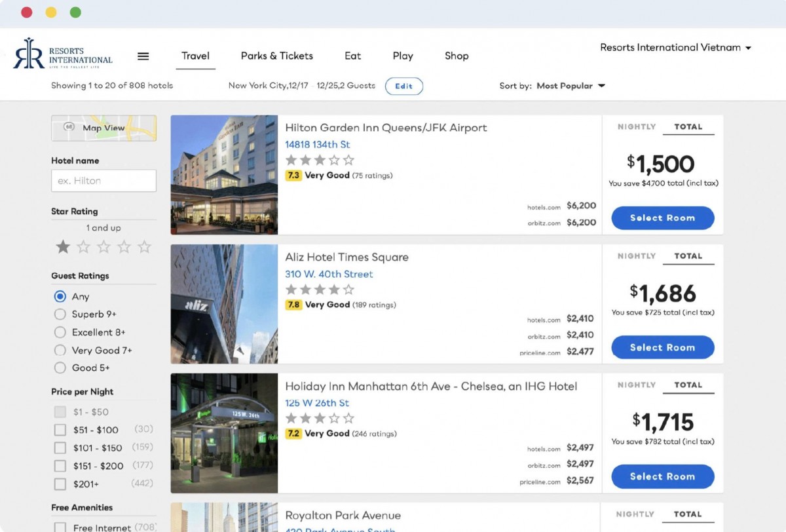Select Total tab on Aliz Hotel card

tap(688, 256)
